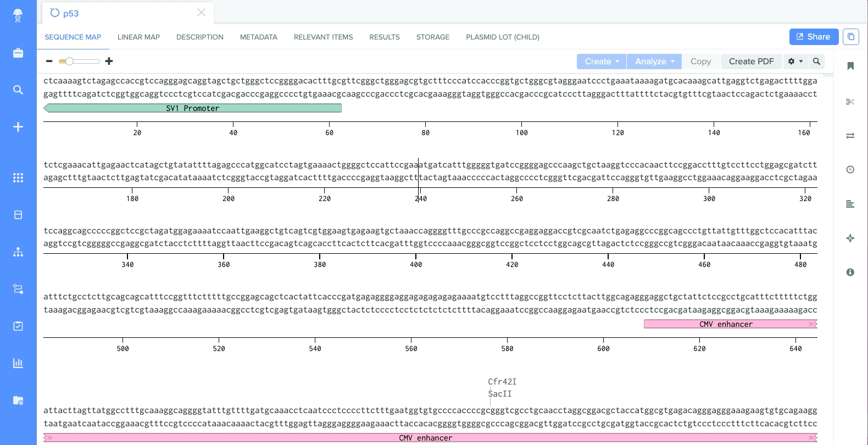Open the requests checklist icon in sidebar
Viewport: 868px width, 445px height.
click(18, 326)
